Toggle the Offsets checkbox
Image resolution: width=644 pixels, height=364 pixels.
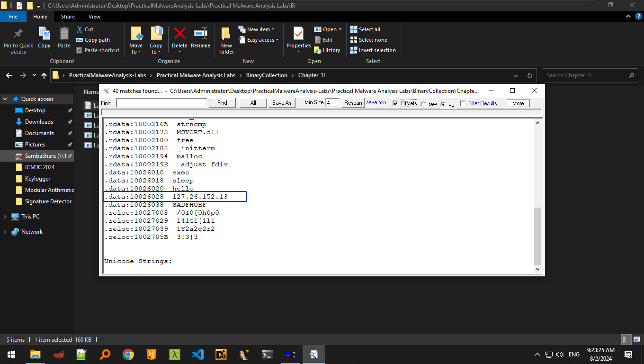[396, 103]
